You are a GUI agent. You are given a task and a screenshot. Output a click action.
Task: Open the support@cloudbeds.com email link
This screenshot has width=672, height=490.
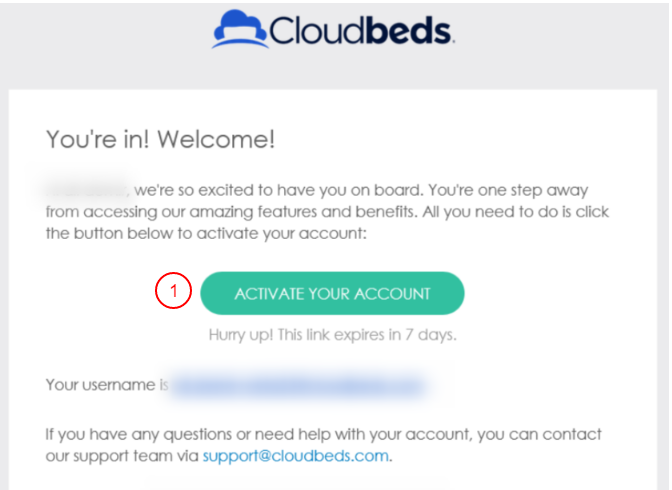pyautogui.click(x=295, y=456)
